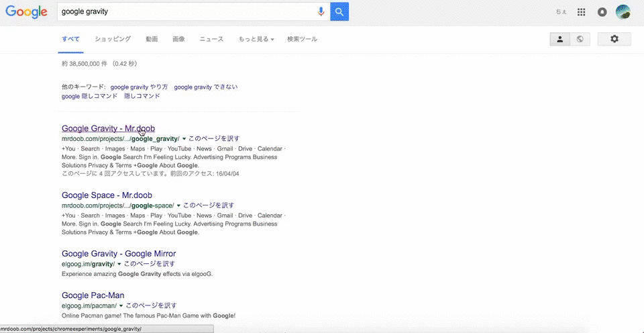The image size is (644, 333).
Task: Open the account profile avatar
Action: (x=623, y=12)
